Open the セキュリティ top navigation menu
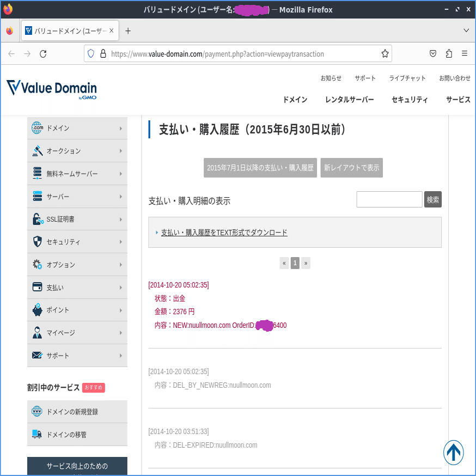The height and width of the screenshot is (476, 476). (410, 100)
